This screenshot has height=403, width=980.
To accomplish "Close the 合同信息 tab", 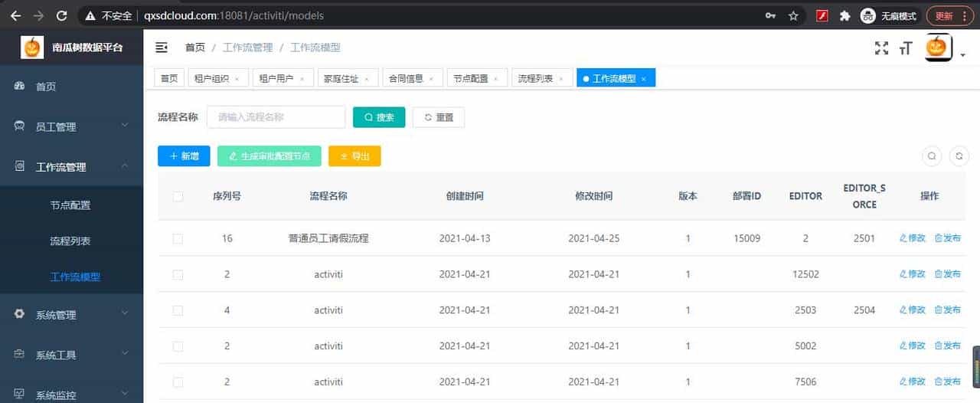I will point(431,78).
